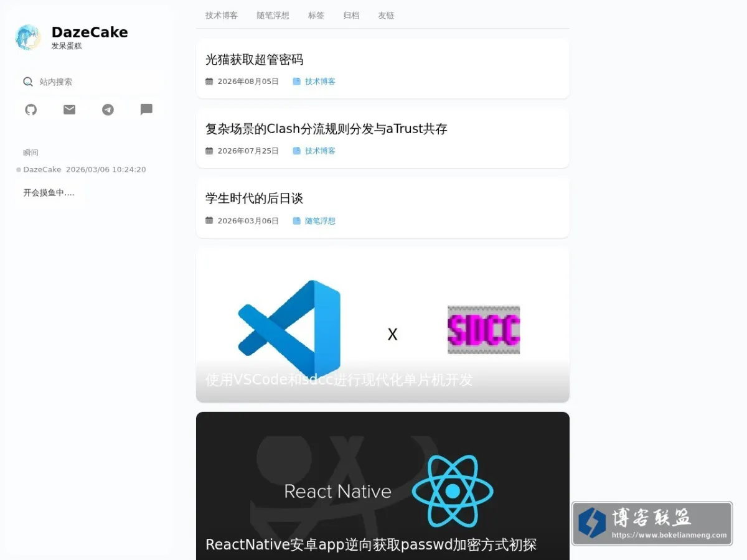
Task: Click the date 2026年07月25日
Action: 248,151
